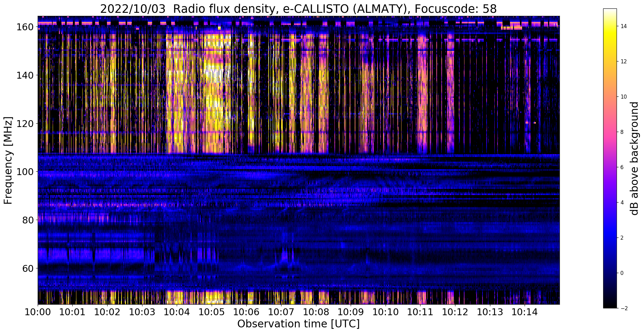Click the '10:07' time axis label
The width and height of the screenshot is (644, 333).
click(x=281, y=311)
